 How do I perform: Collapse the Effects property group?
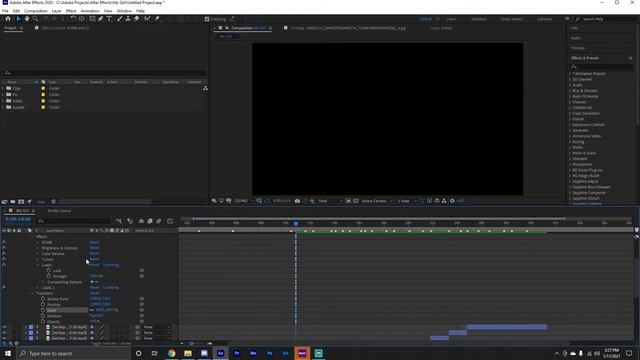click(x=33, y=237)
